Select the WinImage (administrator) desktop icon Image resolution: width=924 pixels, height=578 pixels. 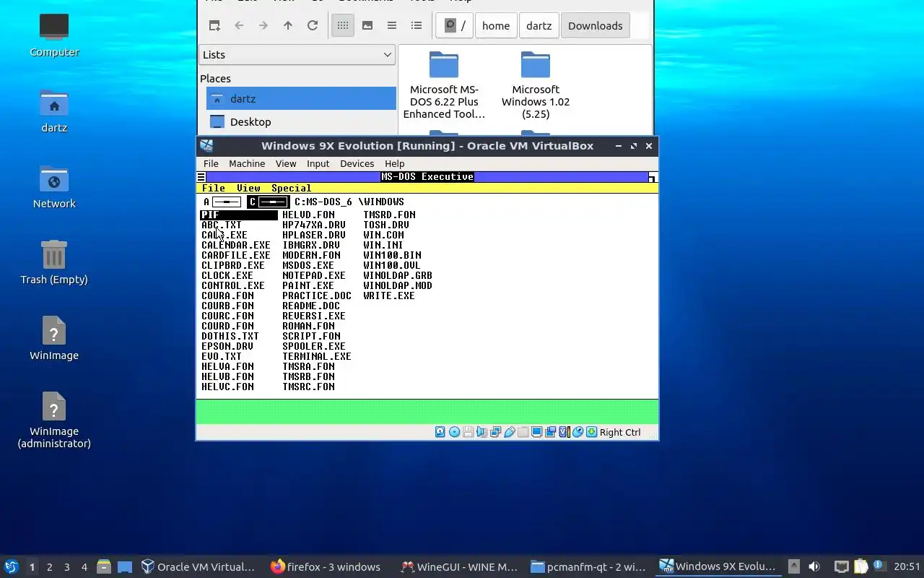(54, 420)
